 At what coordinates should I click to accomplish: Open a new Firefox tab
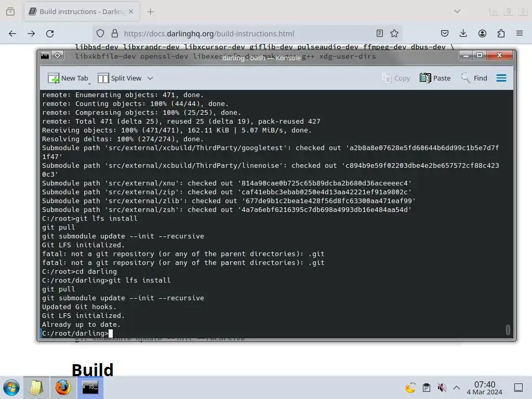click(150, 11)
